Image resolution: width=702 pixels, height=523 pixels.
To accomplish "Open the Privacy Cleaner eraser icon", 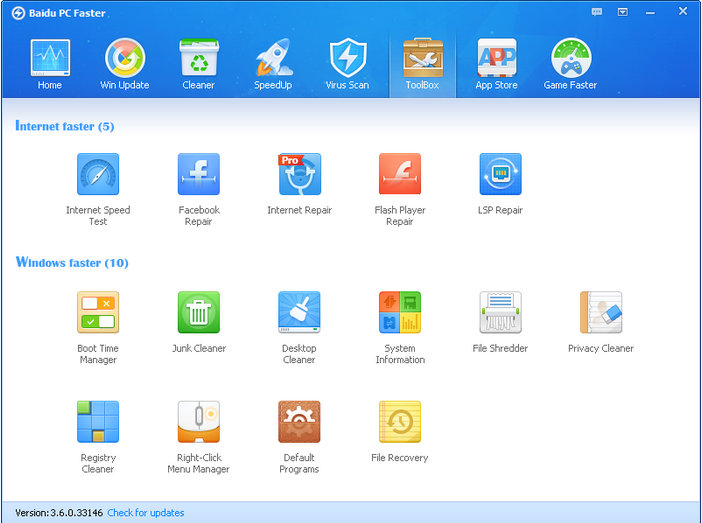I will (x=601, y=312).
